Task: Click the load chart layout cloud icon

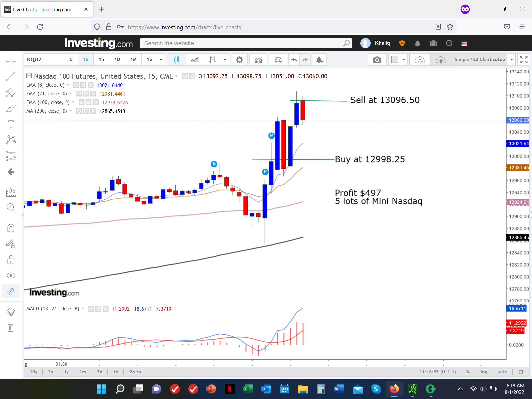Action: [x=420, y=60]
